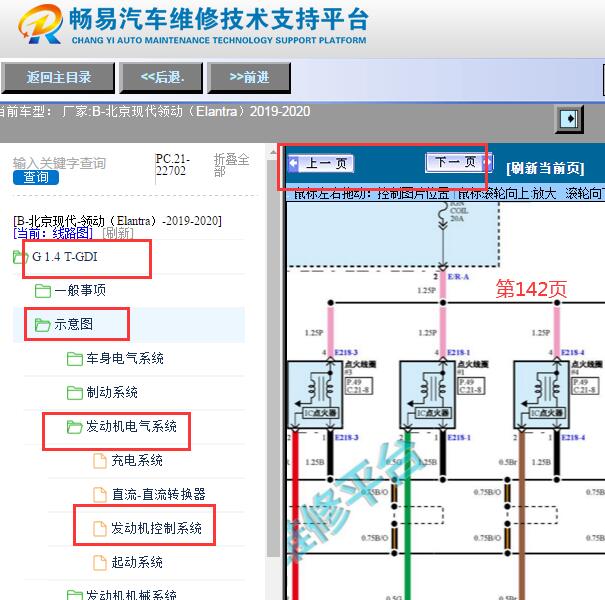Click the 返回主目录 button
605x600 pixels.
click(x=58, y=78)
